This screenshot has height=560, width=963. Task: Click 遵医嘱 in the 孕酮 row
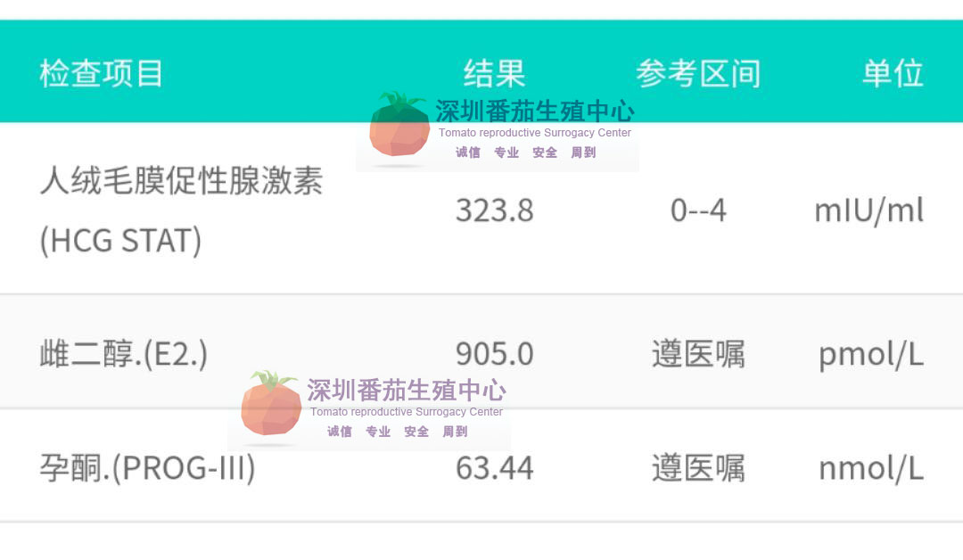(x=698, y=468)
